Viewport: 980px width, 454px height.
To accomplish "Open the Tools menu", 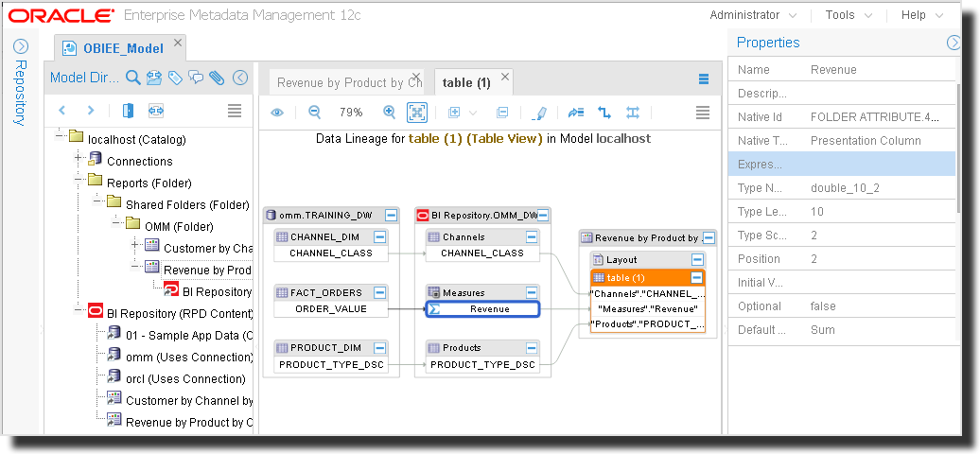I will coord(849,15).
